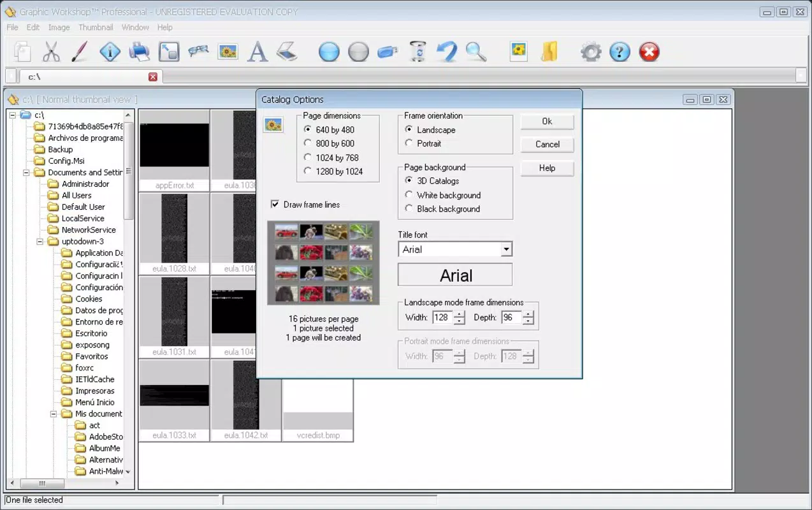Decrease landscape Width with down arrow
The image size is (812, 510).
coord(460,321)
